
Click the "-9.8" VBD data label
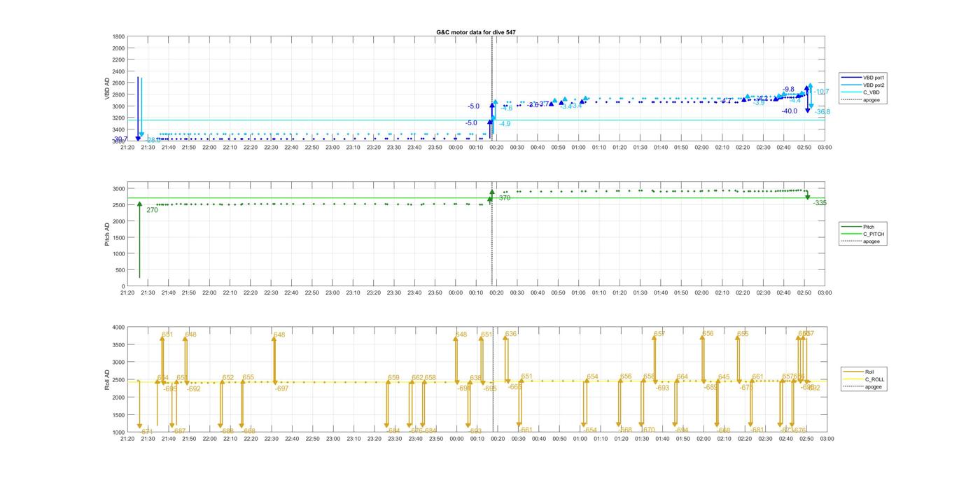(x=788, y=90)
